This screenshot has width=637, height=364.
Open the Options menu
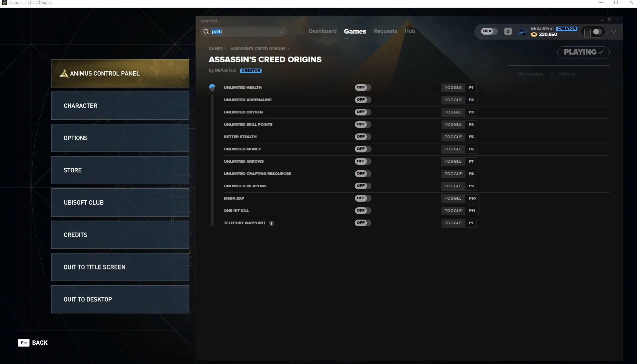coord(120,138)
